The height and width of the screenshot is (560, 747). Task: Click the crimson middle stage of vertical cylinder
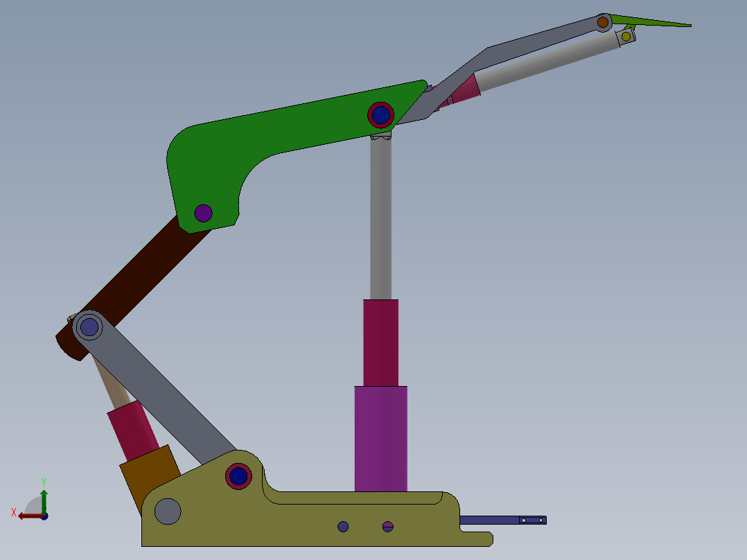coord(380,342)
